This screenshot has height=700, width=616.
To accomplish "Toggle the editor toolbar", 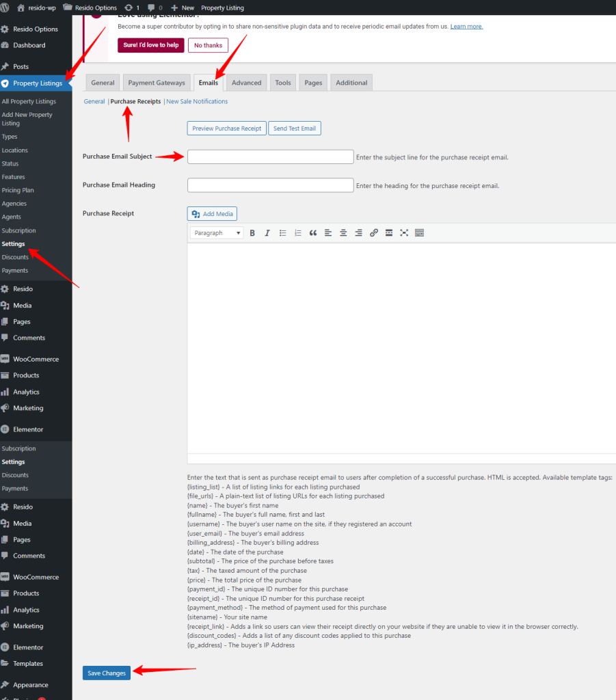I will point(419,232).
